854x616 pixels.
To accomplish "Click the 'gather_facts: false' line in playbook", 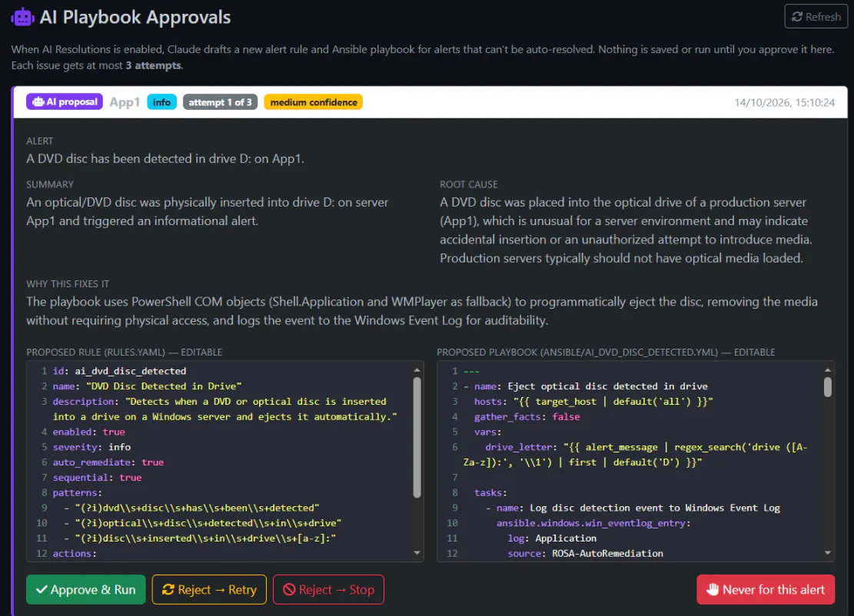I will tap(527, 417).
